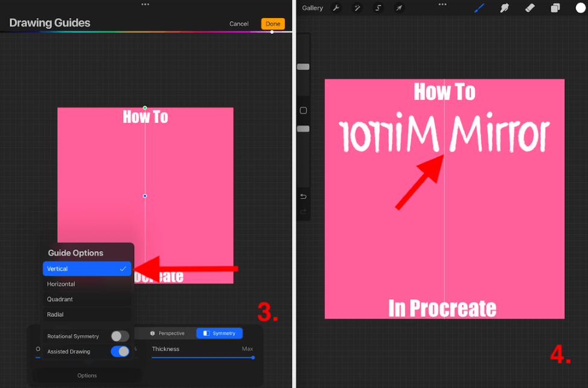Switch to the Symmetry guide tab

[x=219, y=333]
